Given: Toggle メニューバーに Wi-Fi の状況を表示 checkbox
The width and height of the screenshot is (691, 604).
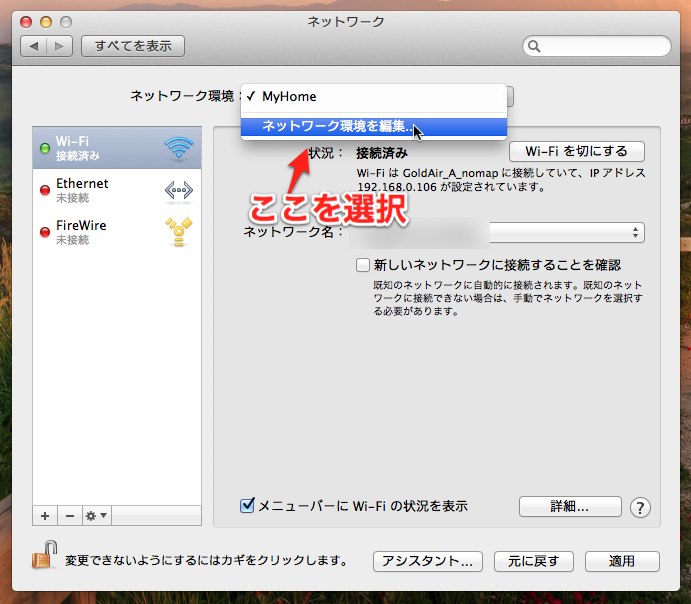Looking at the screenshot, I should pyautogui.click(x=247, y=505).
